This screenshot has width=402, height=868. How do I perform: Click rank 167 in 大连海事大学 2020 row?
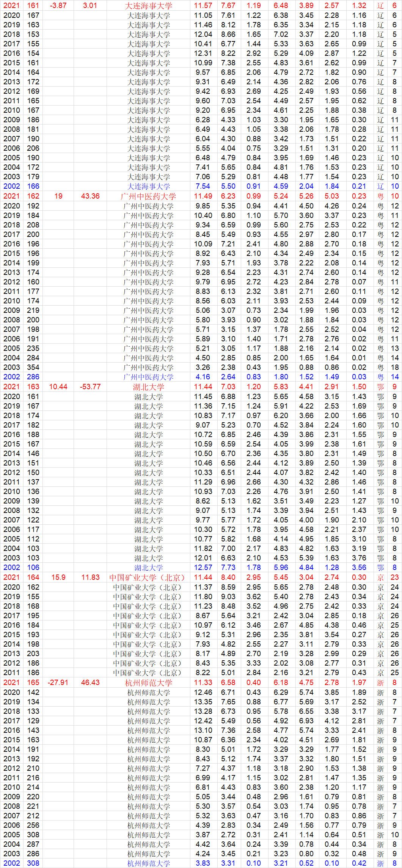33,16
